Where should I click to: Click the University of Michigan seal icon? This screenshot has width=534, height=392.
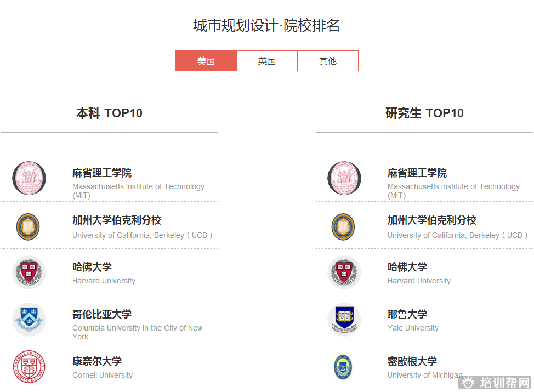(x=343, y=367)
